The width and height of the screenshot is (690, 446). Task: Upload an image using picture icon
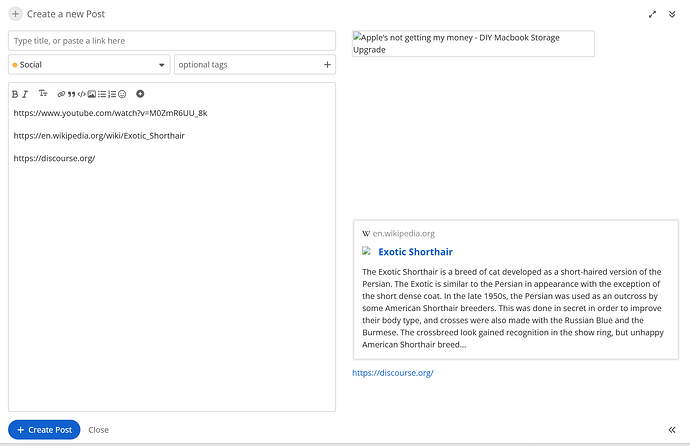(x=92, y=94)
